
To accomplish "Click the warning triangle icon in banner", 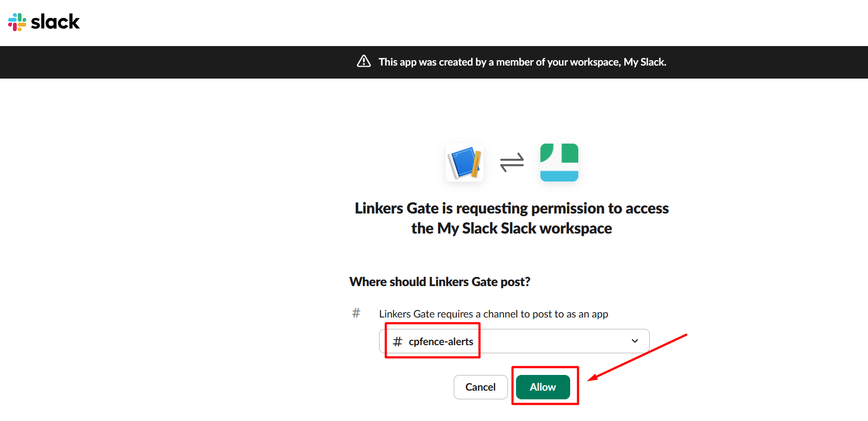I will coord(364,61).
